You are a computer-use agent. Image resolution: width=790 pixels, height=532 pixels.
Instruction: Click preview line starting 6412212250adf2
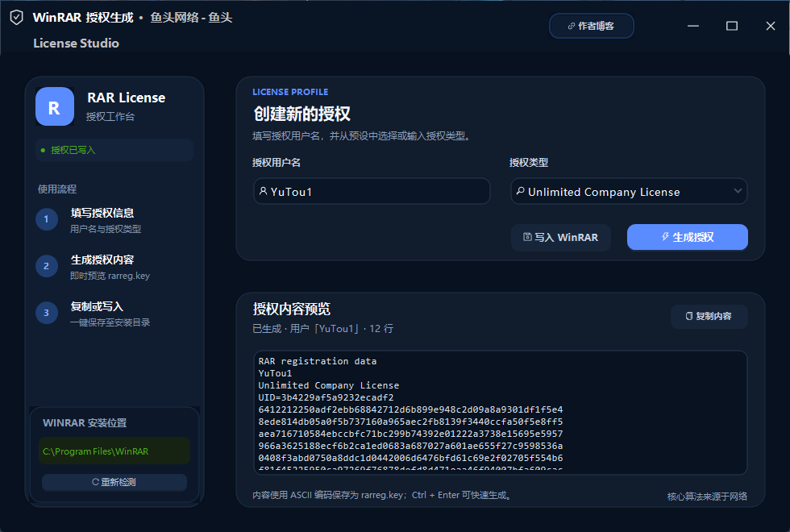tap(410, 409)
